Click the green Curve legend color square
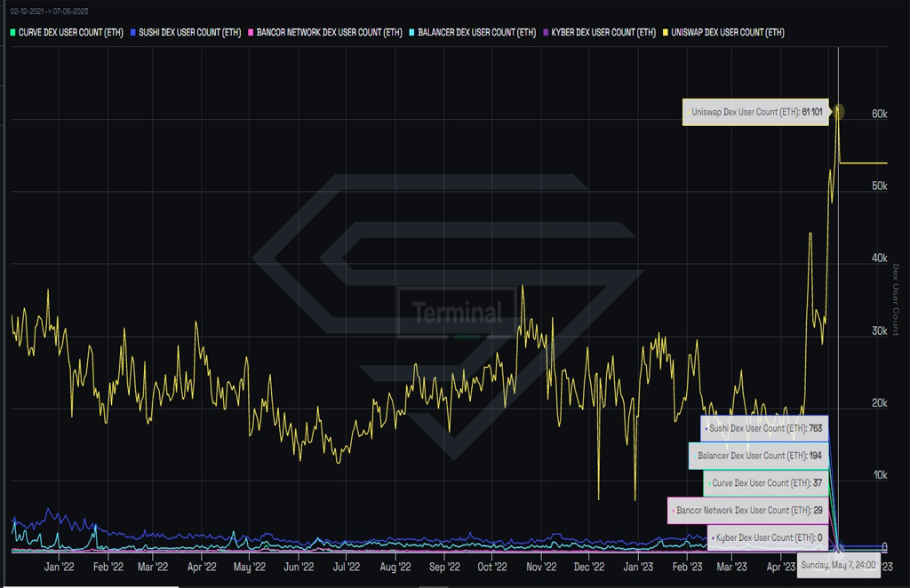The width and height of the screenshot is (910, 588). tap(12, 33)
